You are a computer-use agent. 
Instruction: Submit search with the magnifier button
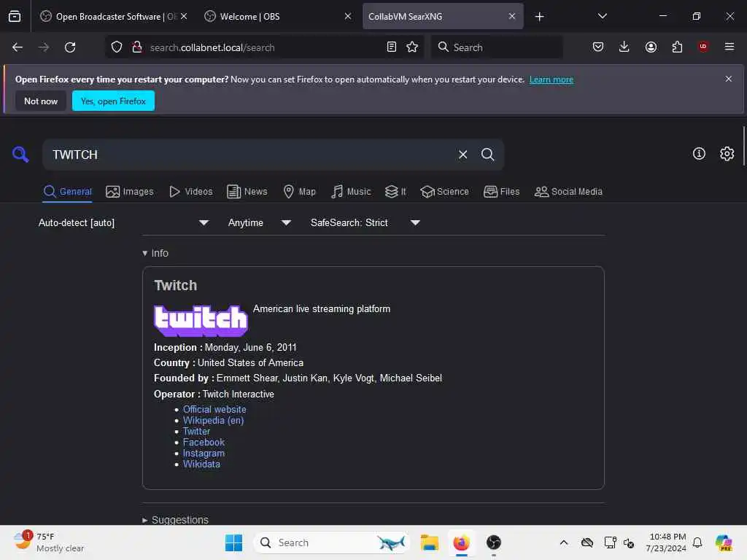[487, 155]
